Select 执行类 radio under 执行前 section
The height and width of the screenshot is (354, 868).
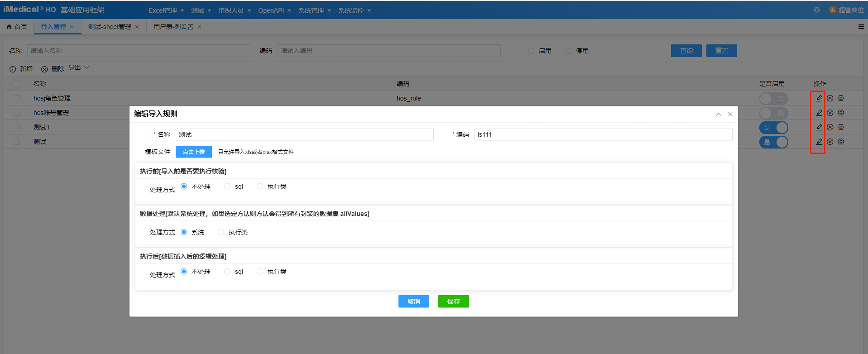[260, 187]
